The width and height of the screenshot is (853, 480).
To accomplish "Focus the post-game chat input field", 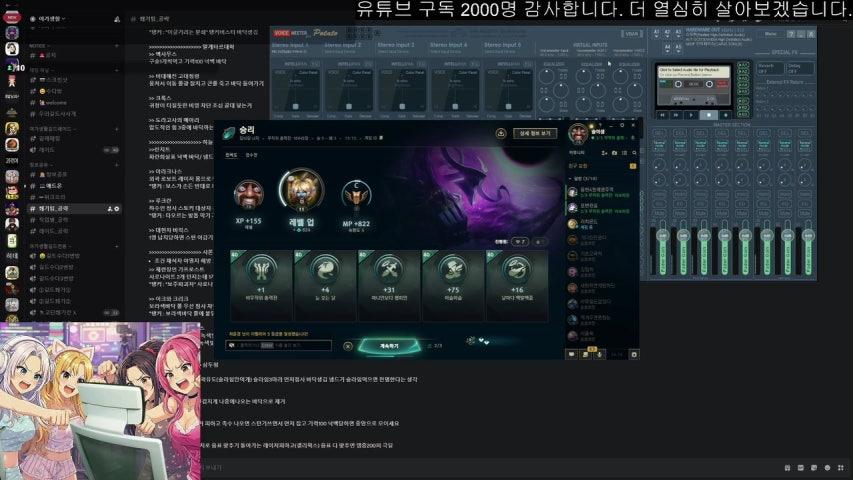I will 279,345.
